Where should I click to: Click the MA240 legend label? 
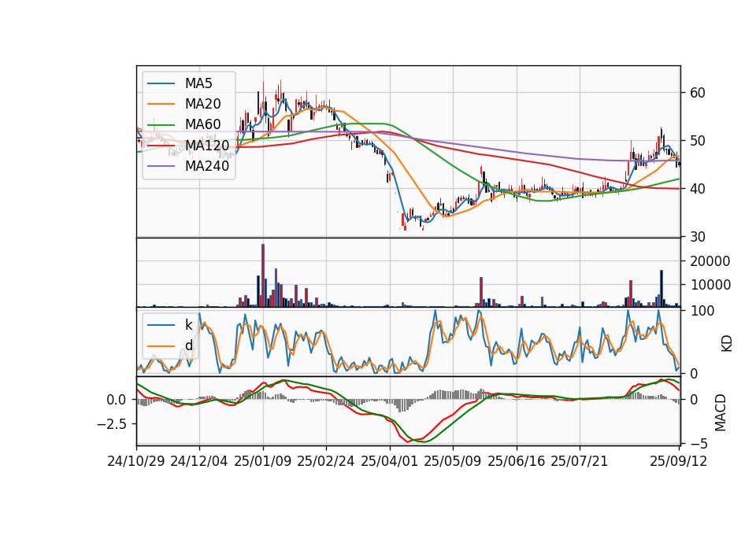click(207, 166)
